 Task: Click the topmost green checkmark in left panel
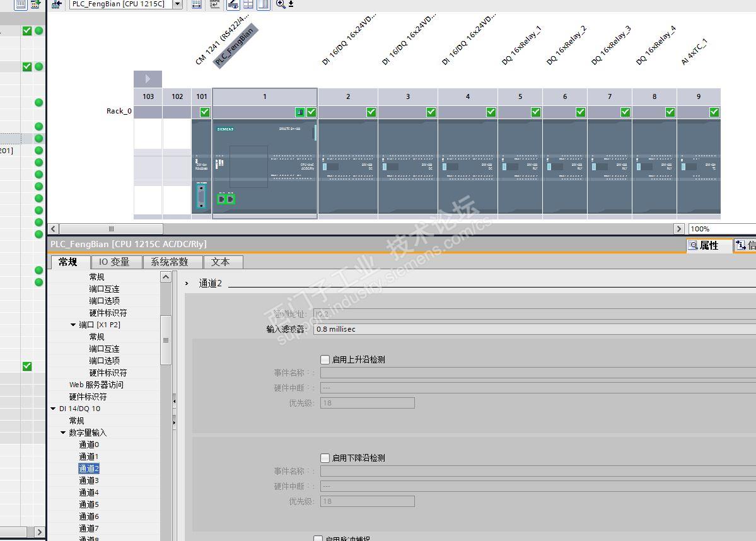pos(27,31)
